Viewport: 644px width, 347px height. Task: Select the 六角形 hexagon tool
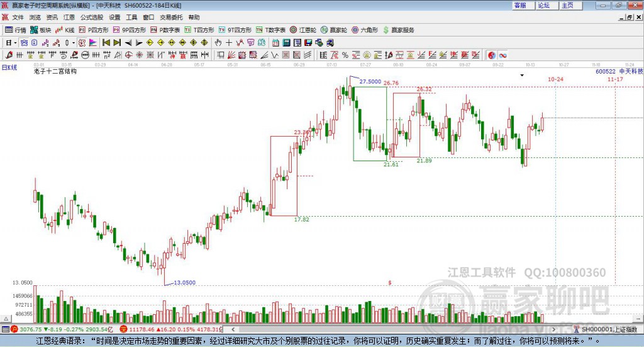365,30
